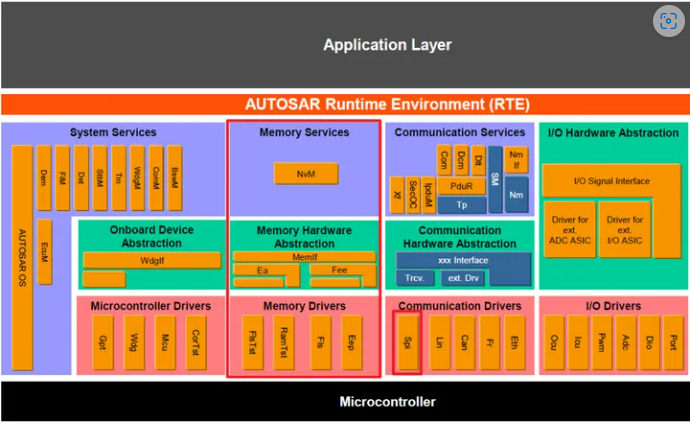Click the Gpt driver block

click(103, 343)
